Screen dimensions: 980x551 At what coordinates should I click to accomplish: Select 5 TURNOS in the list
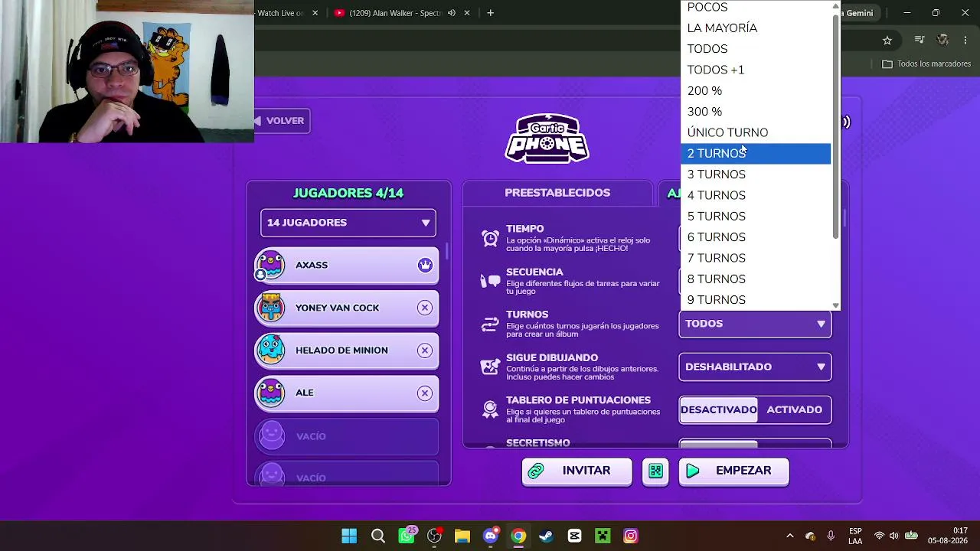(756, 216)
